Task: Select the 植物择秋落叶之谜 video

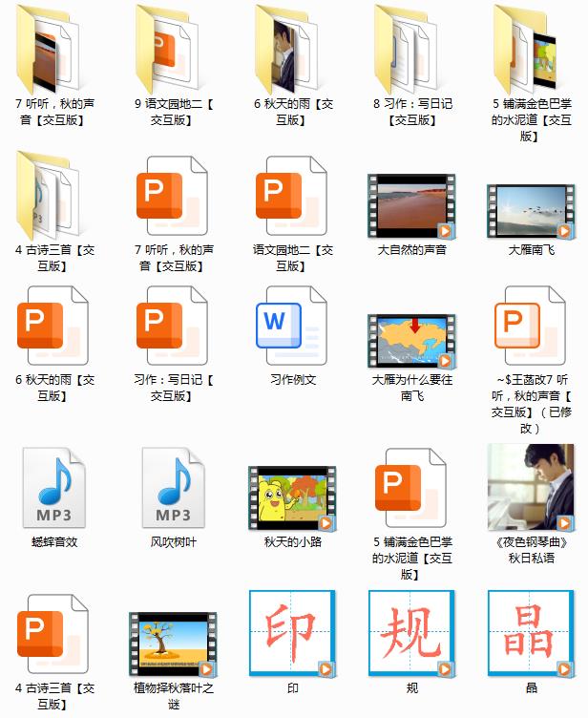Action: (x=174, y=644)
